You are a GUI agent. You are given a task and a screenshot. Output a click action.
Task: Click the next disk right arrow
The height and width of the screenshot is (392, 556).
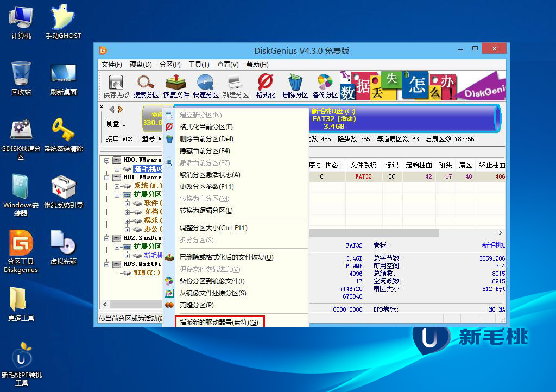[120, 109]
